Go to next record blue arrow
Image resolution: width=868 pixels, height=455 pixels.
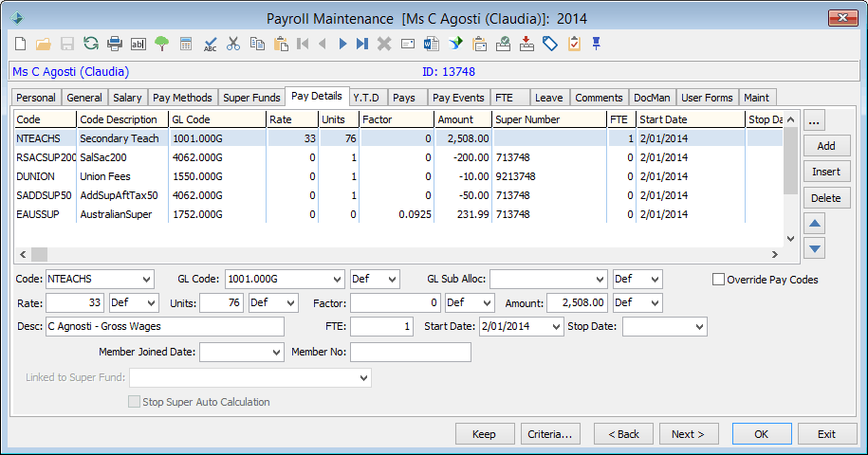(342, 43)
